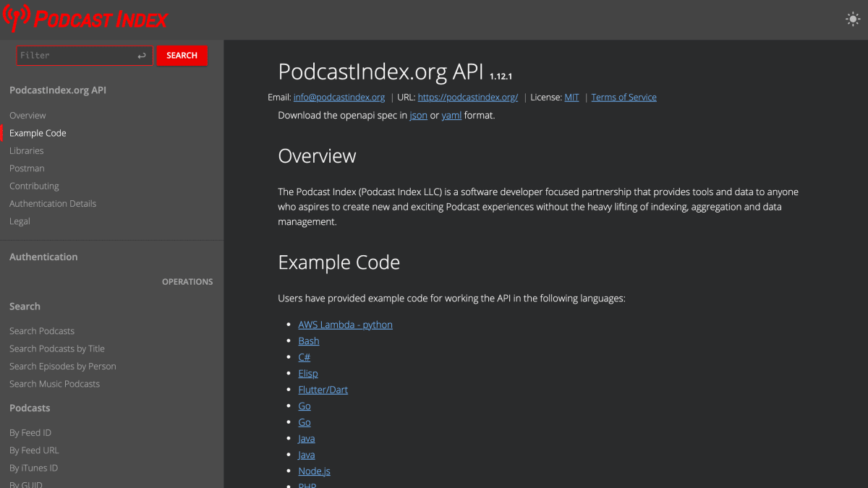Click the Authentication section heading in the sidebar

tap(43, 257)
